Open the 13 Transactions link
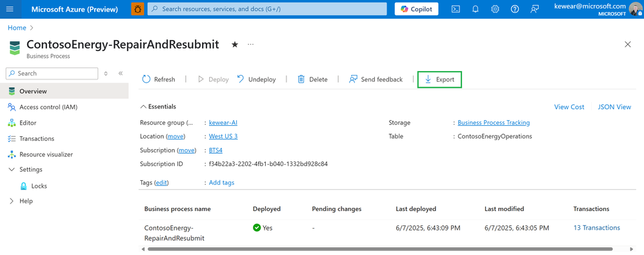 click(597, 227)
